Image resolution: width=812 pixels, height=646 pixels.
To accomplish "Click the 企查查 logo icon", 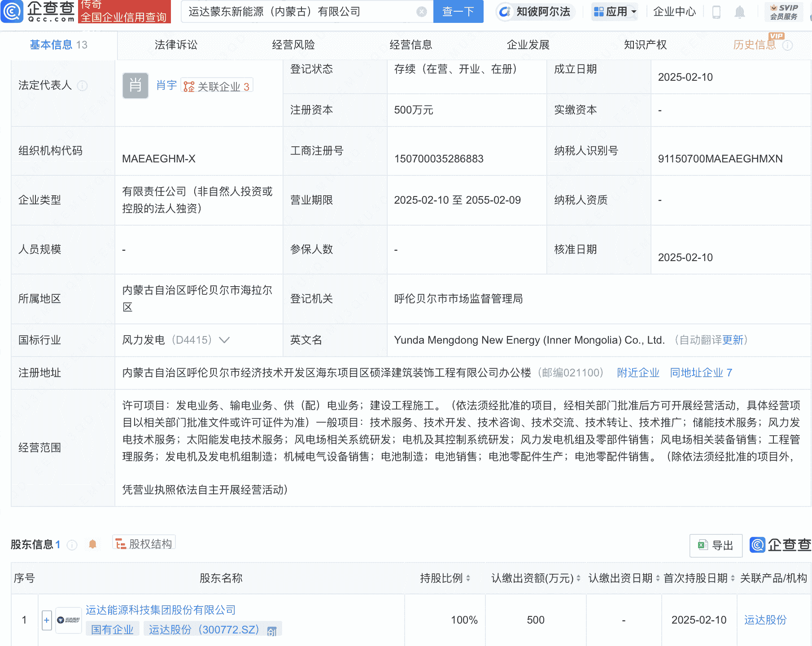I will click(13, 12).
